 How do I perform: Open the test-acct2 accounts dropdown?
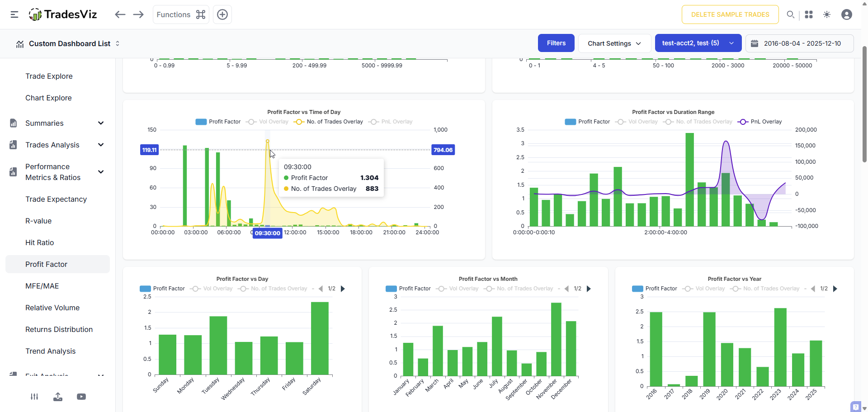[698, 43]
